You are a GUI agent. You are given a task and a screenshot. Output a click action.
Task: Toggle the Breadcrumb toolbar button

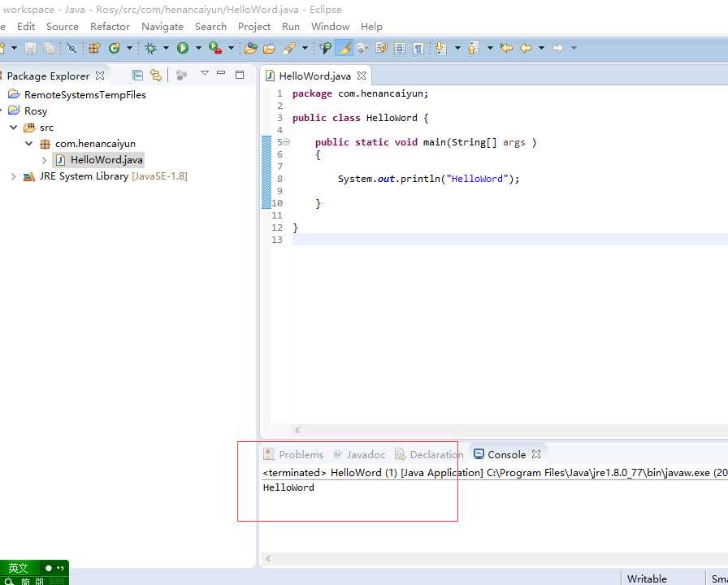325,48
